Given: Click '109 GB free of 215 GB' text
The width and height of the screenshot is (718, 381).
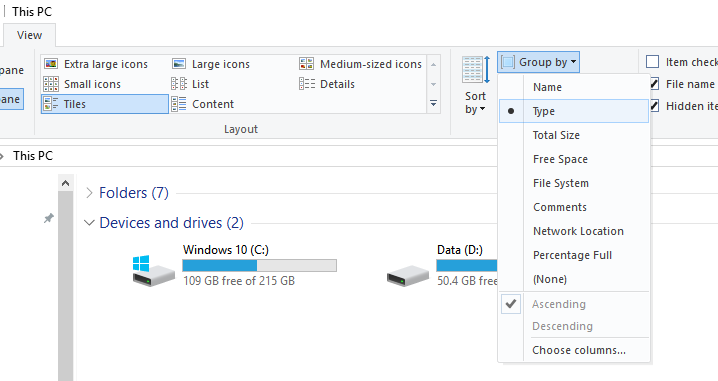Looking at the screenshot, I should coord(239,281).
